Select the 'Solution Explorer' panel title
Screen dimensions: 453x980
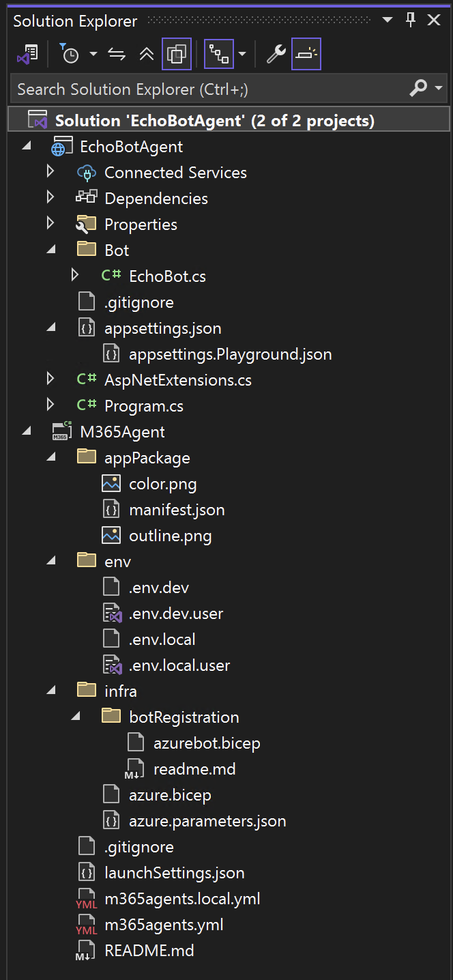(x=75, y=21)
